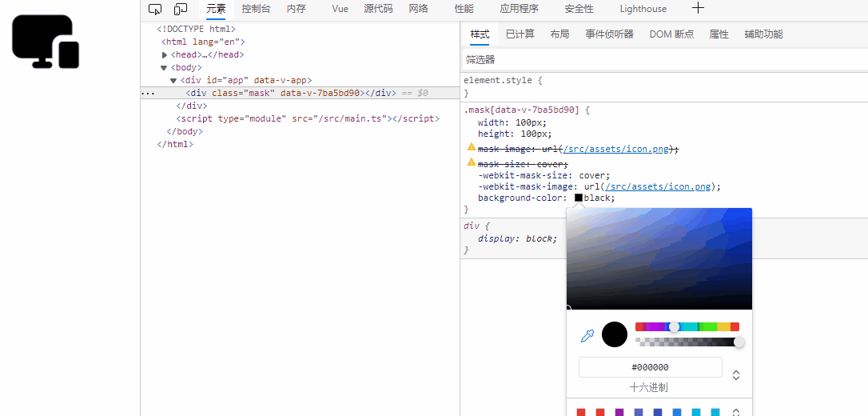This screenshot has height=416, width=868.
Task: Select the script type="module" row
Action: 308,118
